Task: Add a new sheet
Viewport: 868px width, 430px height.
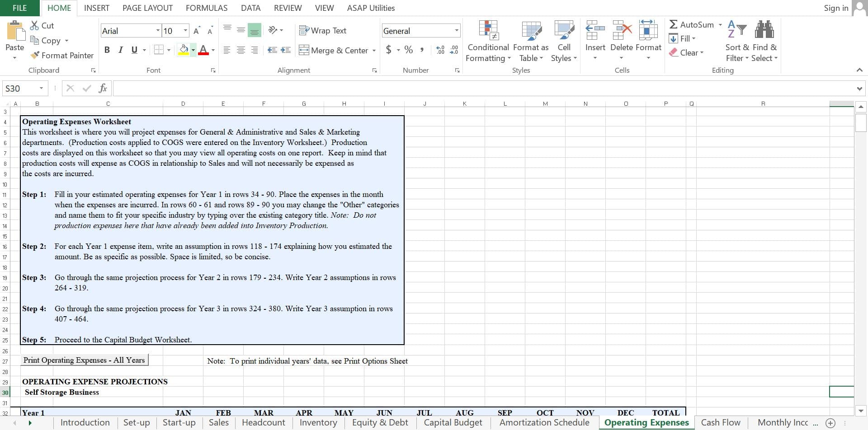Action: [830, 423]
